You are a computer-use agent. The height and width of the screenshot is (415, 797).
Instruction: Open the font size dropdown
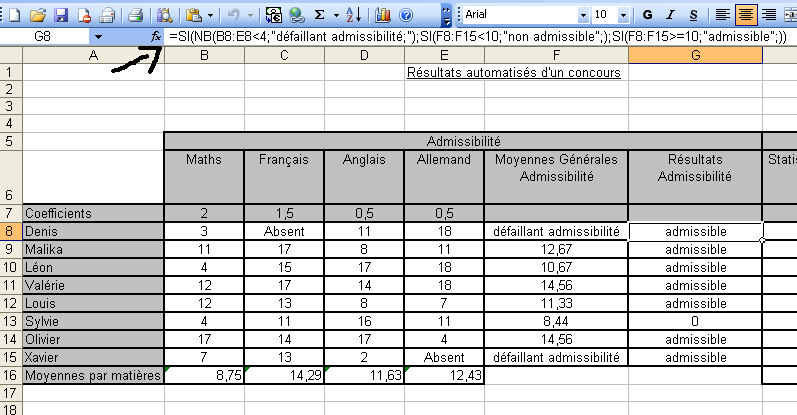[623, 15]
